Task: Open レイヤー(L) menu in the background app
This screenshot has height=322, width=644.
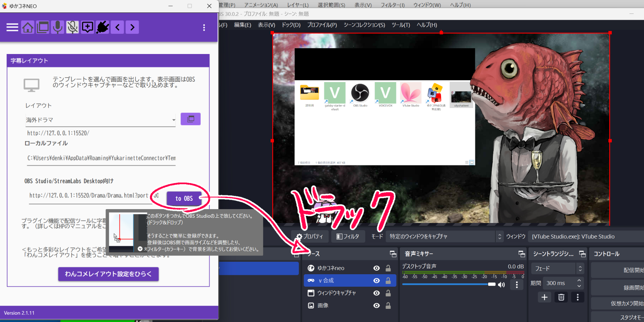Action: (298, 5)
